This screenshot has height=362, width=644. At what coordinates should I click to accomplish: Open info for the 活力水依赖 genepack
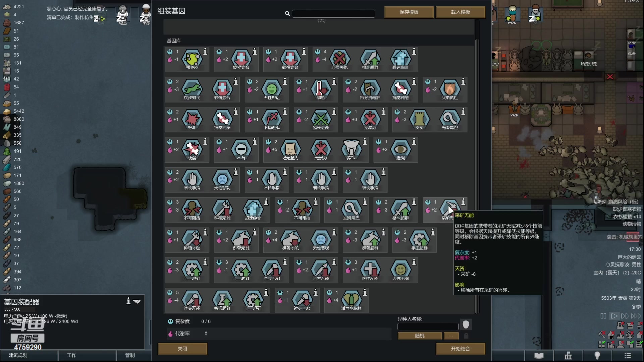click(365, 293)
